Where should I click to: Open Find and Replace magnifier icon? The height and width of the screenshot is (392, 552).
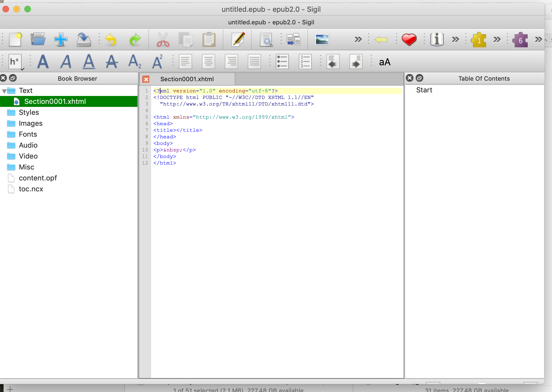pos(266,40)
